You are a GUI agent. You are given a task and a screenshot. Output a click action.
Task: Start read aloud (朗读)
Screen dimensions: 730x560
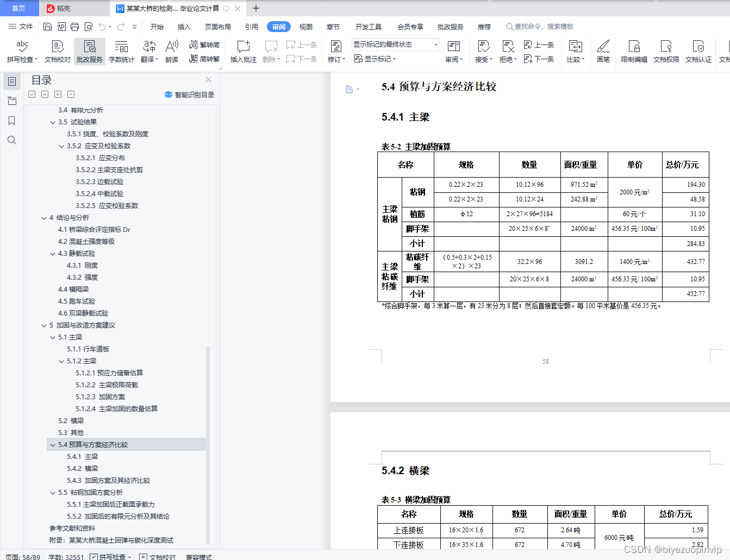[172, 52]
